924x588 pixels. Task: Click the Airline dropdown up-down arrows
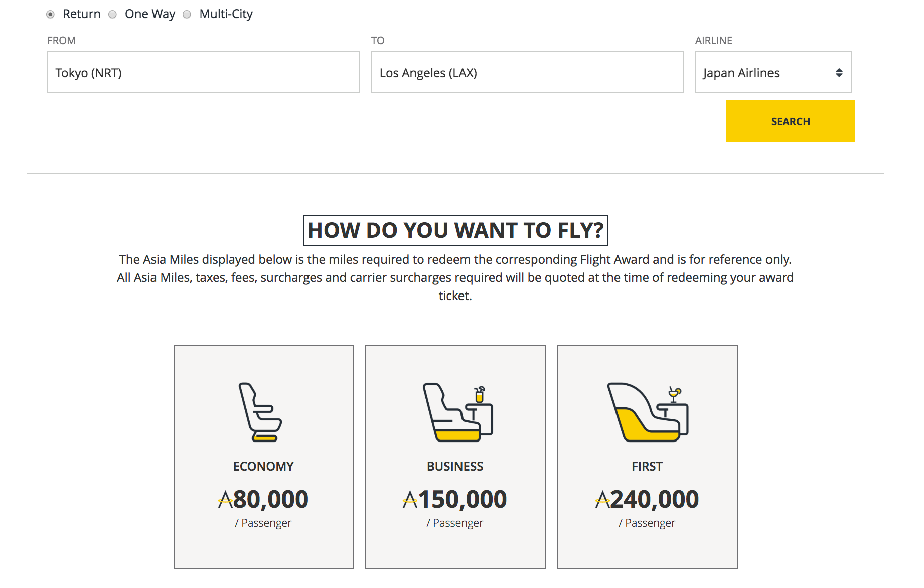(x=839, y=73)
